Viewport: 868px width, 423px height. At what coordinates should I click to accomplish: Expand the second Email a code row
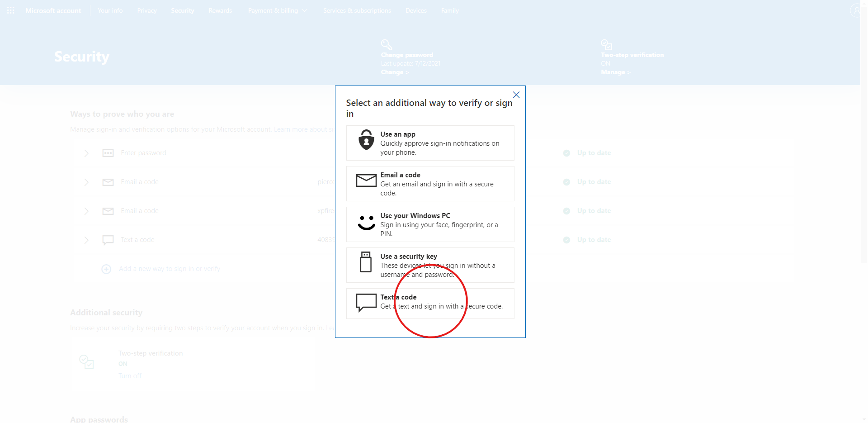[86, 211]
